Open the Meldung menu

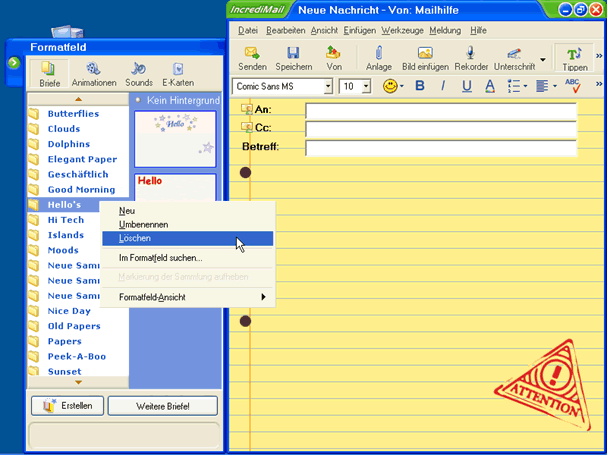pos(445,30)
